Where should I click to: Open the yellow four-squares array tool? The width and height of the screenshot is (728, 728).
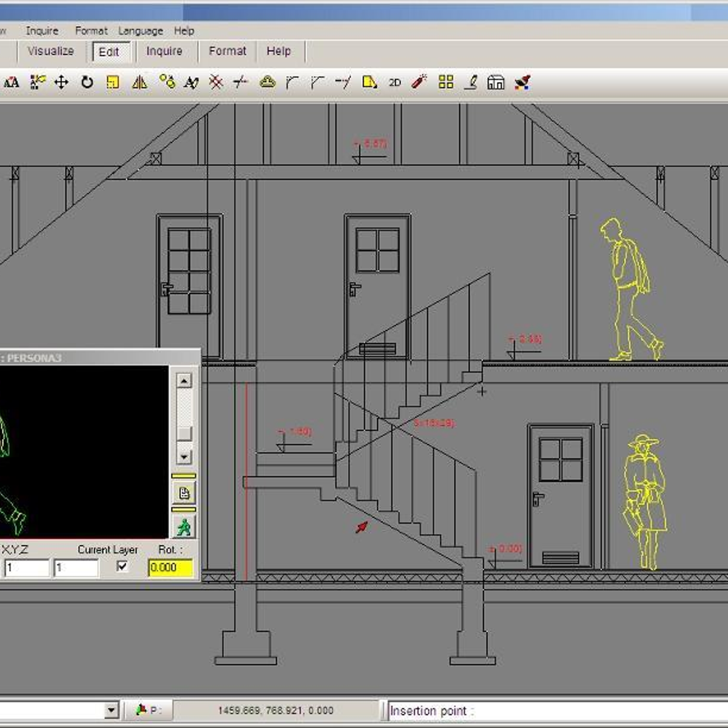click(x=446, y=82)
